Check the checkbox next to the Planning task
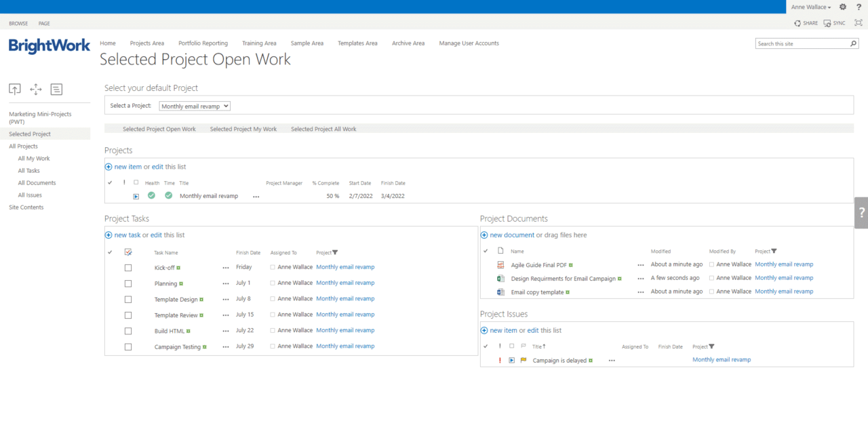This screenshot has width=868, height=438. (127, 283)
